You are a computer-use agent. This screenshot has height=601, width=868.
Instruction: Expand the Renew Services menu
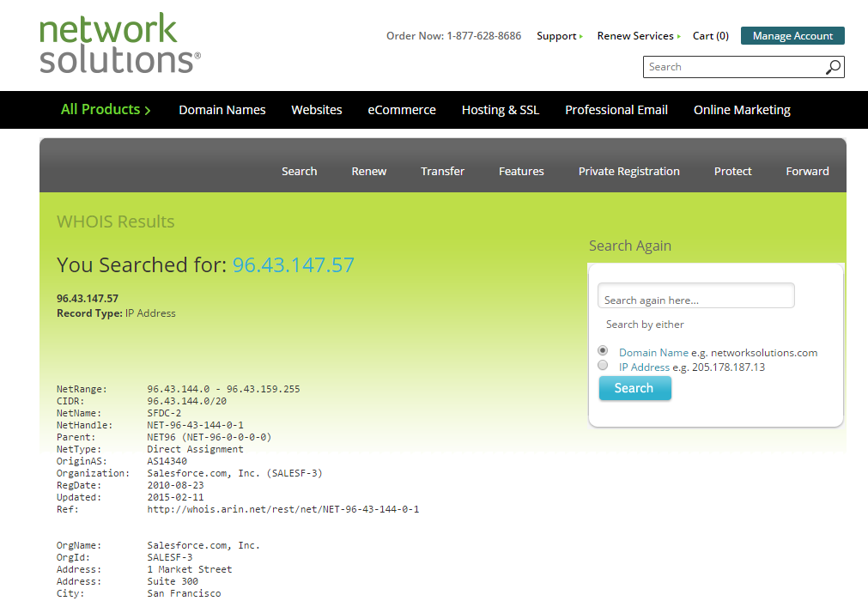(x=638, y=36)
